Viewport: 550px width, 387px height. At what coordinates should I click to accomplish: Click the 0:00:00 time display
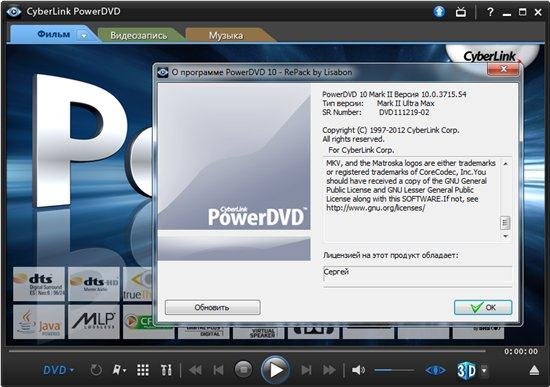521,351
